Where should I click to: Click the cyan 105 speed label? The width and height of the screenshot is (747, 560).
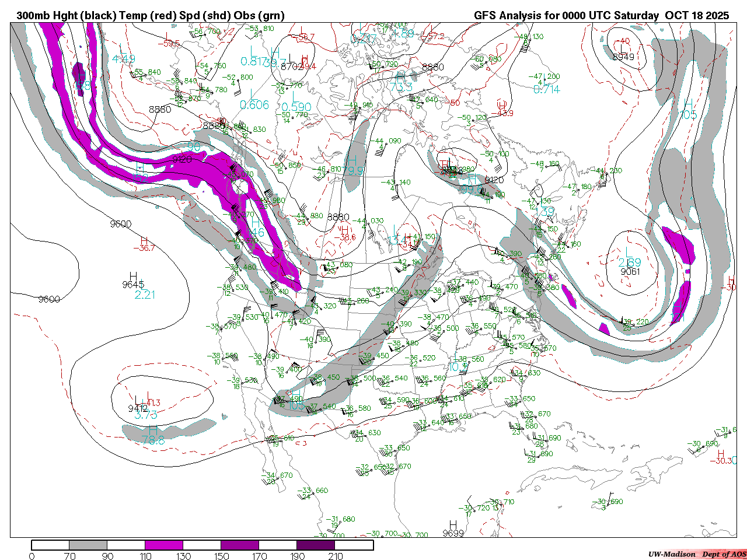(689, 115)
